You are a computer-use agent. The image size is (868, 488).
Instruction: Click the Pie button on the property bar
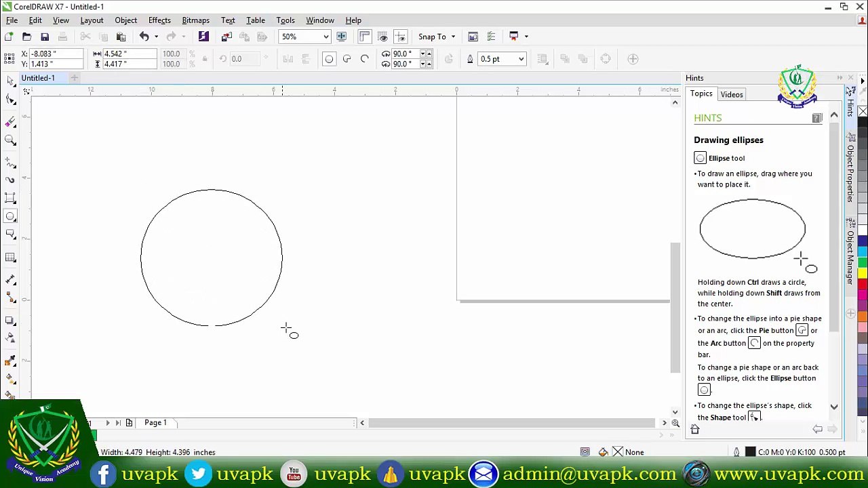click(347, 59)
